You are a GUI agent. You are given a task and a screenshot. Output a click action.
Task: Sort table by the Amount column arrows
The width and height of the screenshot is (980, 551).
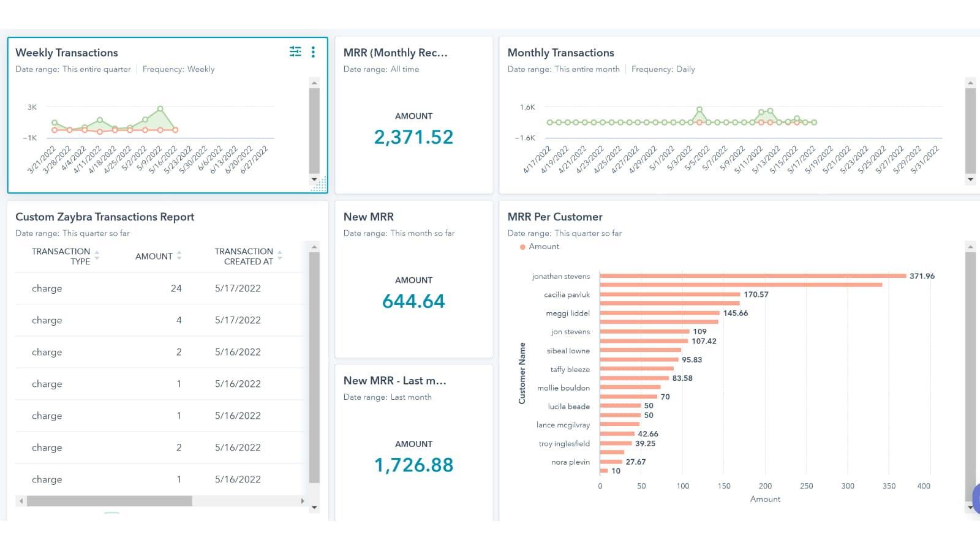tap(179, 256)
